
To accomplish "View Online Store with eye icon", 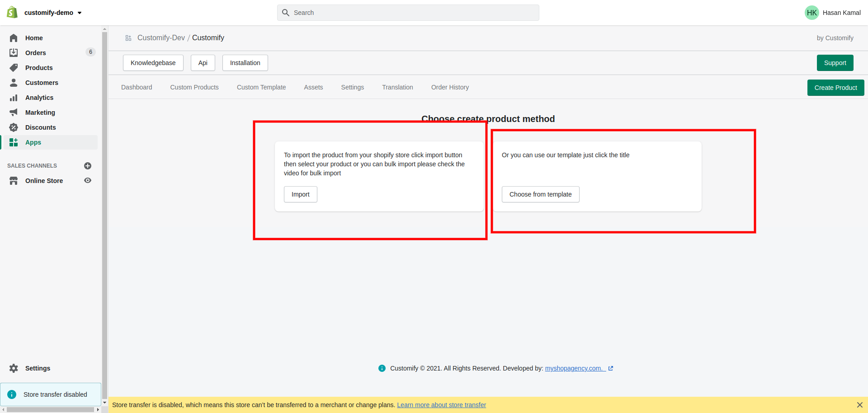I will 88,180.
